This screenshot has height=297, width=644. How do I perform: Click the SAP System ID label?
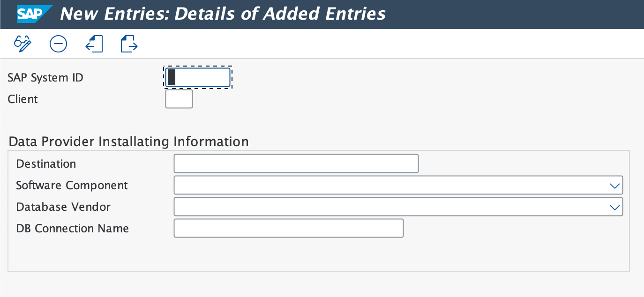tap(45, 77)
